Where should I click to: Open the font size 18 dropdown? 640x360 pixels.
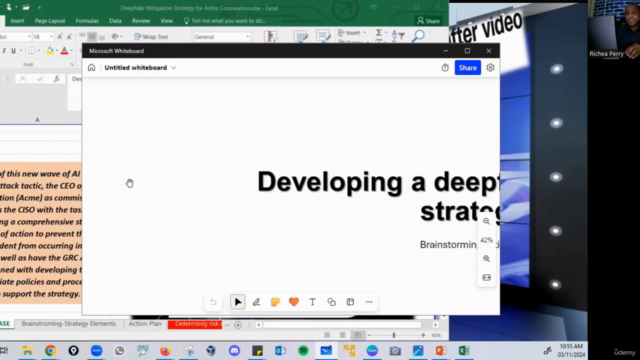[x=51, y=37]
